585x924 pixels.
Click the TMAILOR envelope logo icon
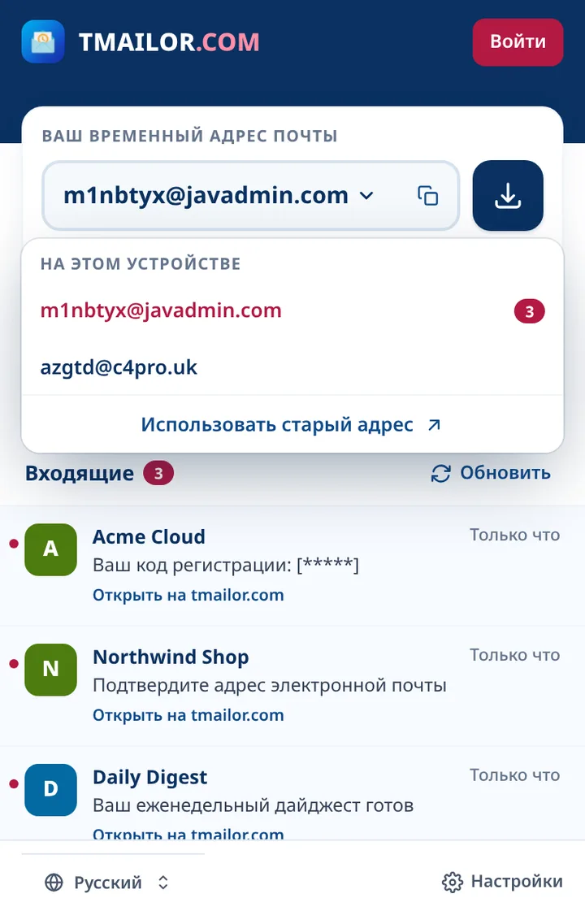coord(43,41)
